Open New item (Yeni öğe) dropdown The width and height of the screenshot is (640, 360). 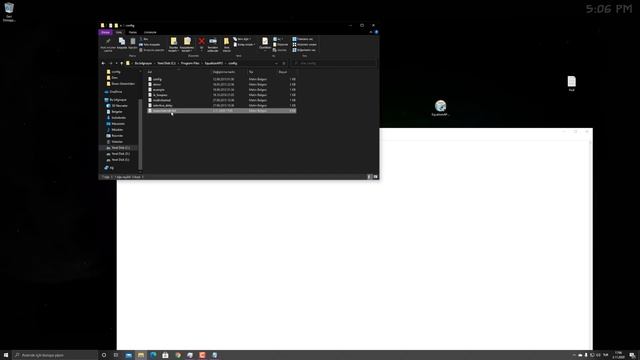(242, 39)
